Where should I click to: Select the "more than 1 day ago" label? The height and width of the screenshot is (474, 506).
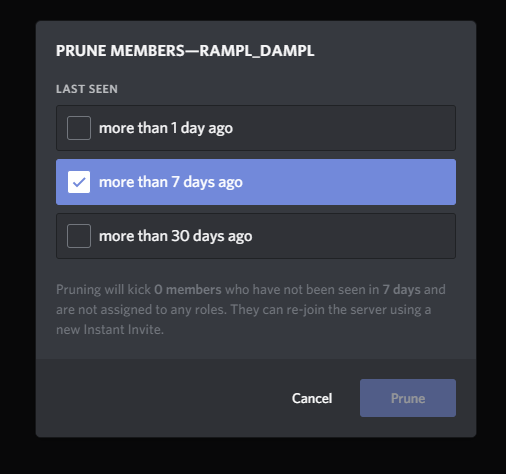pyautogui.click(x=166, y=128)
